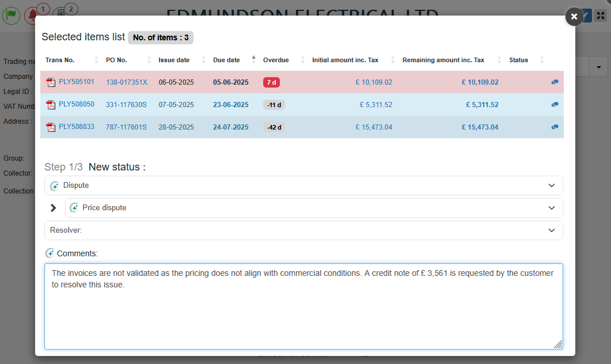
Task: Close the selected items dialog
Action: pos(574,17)
